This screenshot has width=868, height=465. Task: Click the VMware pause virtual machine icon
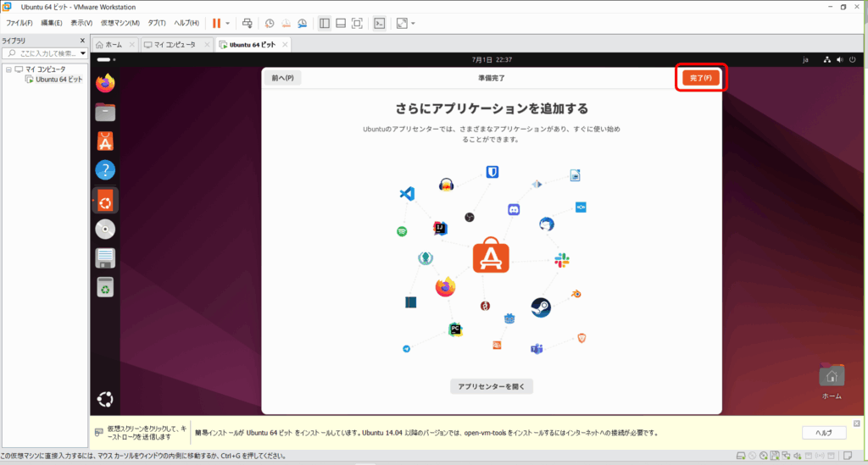pyautogui.click(x=216, y=23)
